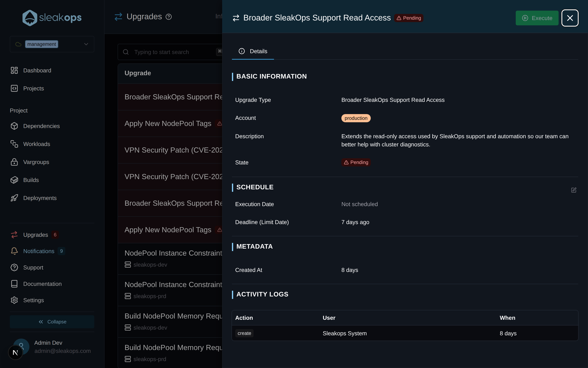The image size is (588, 368).
Task: Click Sleakops System in activity logs
Action: coord(345,333)
